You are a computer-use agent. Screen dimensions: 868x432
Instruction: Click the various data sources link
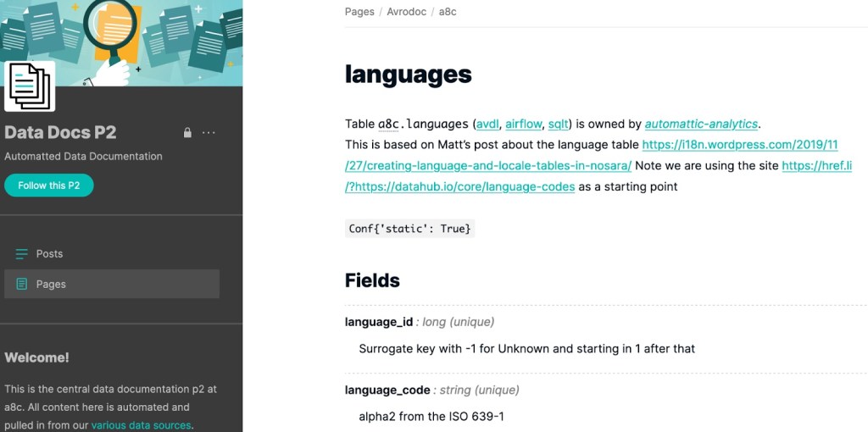click(141, 425)
